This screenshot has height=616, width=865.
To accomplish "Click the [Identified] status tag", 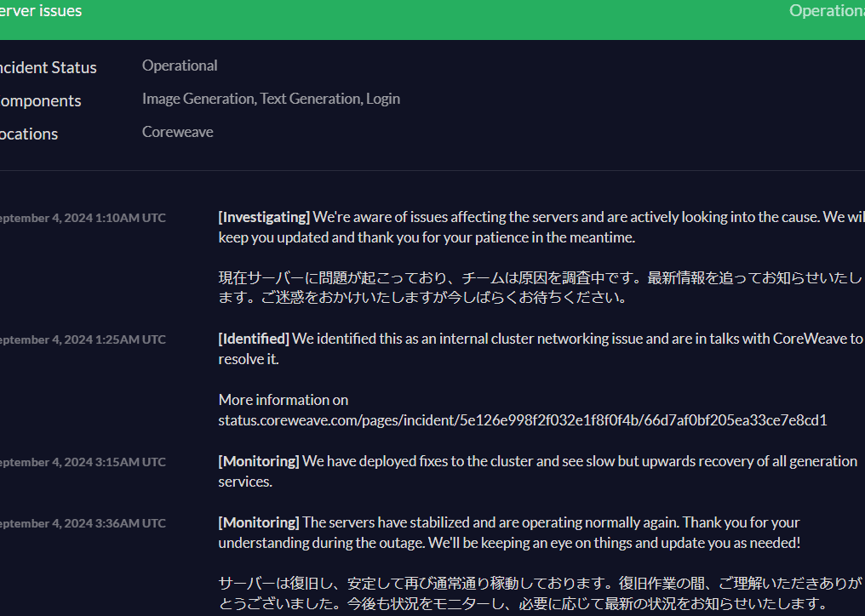I will click(254, 339).
